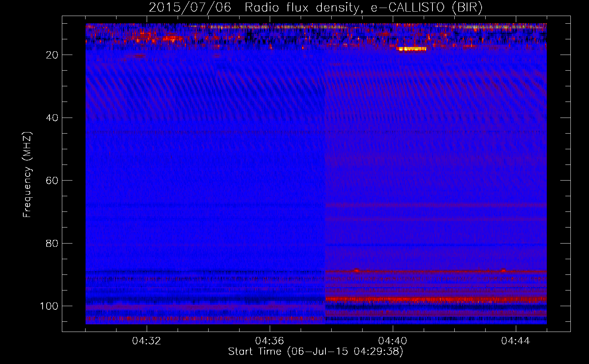The image size is (589, 364).
Task: Click the bright yellow burst near 18 MHz
Action: (412, 49)
